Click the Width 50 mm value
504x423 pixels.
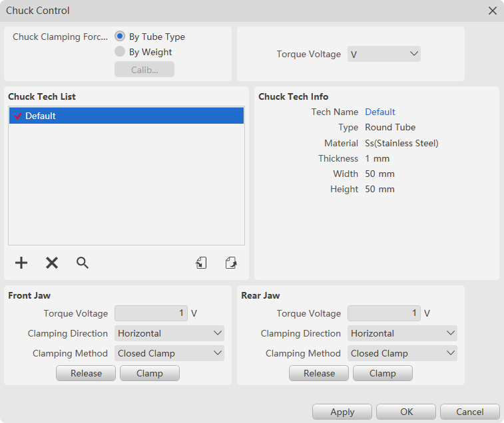(379, 174)
